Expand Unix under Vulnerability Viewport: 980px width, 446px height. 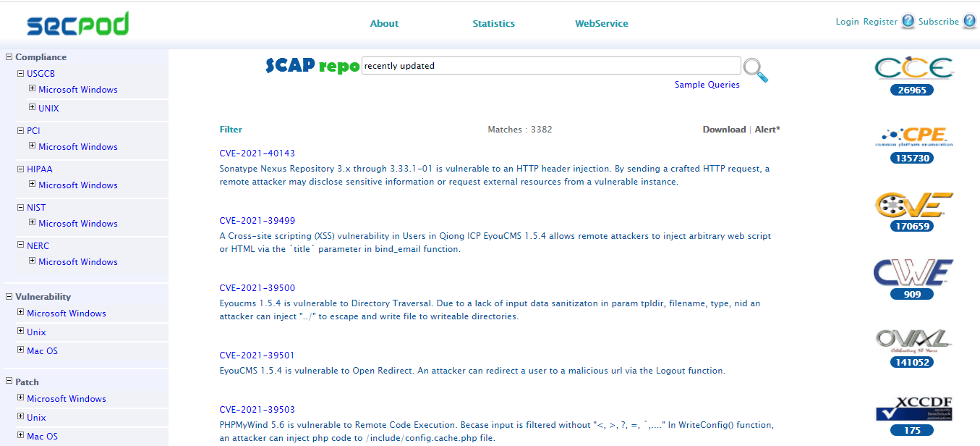pos(20,331)
